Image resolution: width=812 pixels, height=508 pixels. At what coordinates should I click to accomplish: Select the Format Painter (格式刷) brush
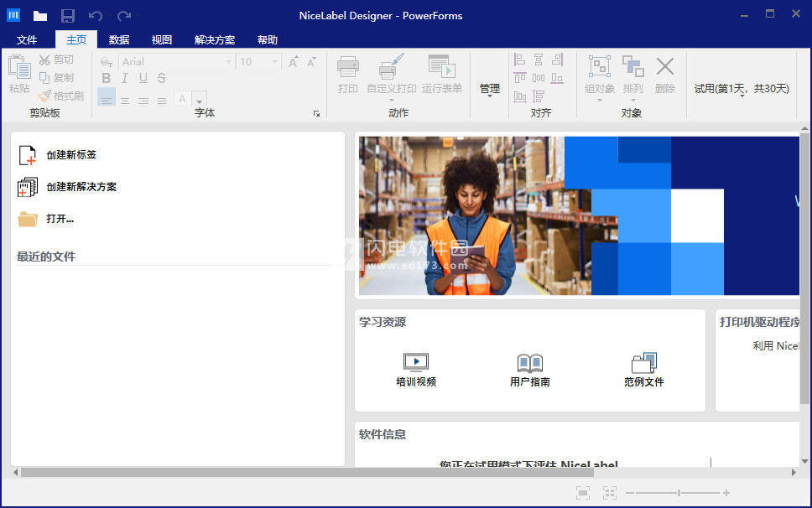pos(45,96)
